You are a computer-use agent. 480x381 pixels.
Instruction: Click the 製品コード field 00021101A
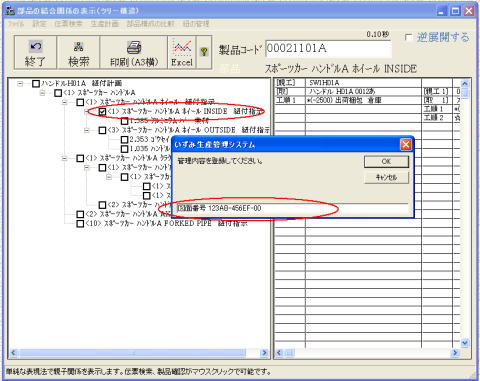tap(328, 49)
